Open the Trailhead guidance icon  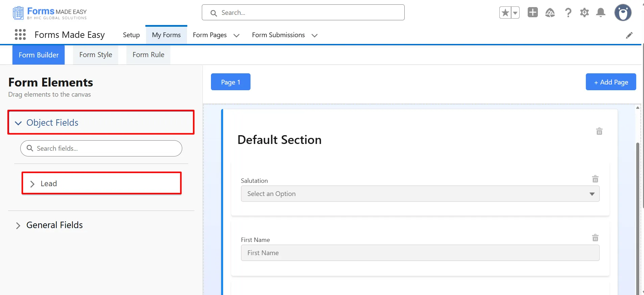(x=550, y=13)
